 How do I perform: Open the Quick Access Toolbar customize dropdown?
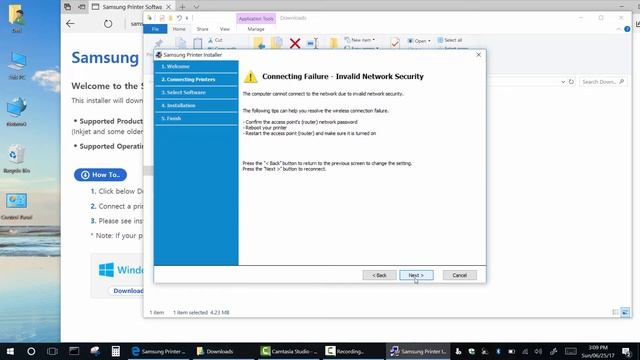tap(187, 18)
